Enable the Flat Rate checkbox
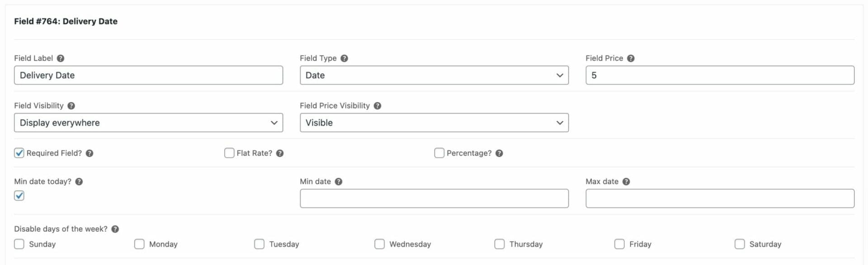Viewport: 868px width, 265px height. click(229, 153)
